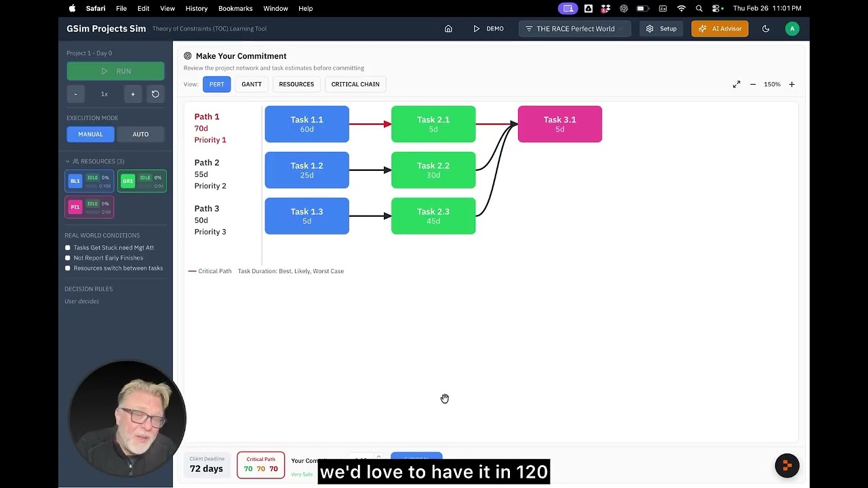This screenshot has height=488, width=868.
Task: Select Task 2.3 node (45d)
Action: [x=433, y=216]
